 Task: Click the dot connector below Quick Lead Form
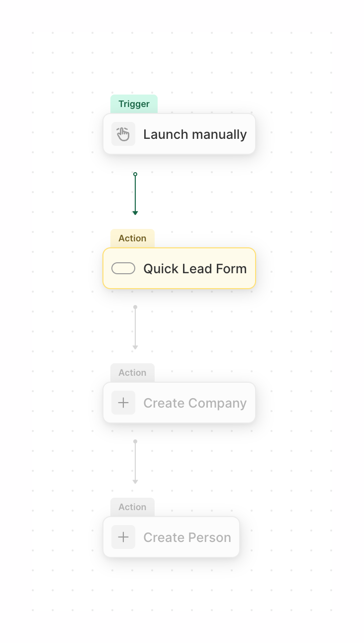[x=135, y=306]
